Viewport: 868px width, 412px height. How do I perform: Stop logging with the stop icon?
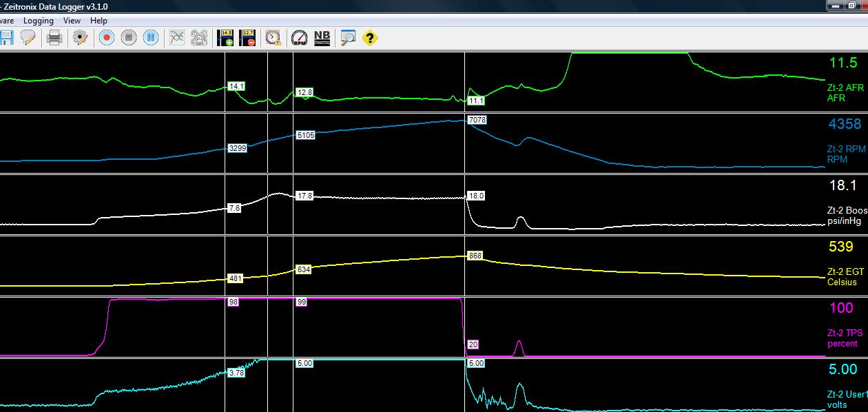pos(128,38)
